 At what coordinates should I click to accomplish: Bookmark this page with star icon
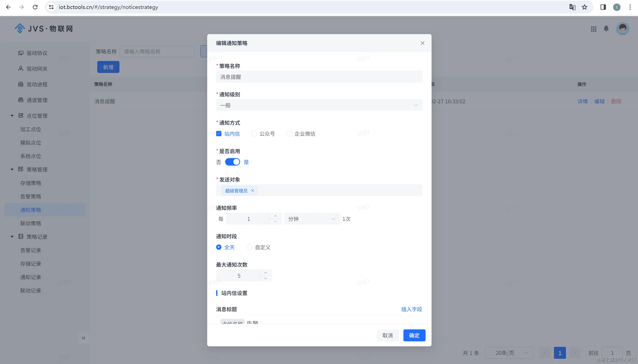pyautogui.click(x=584, y=7)
